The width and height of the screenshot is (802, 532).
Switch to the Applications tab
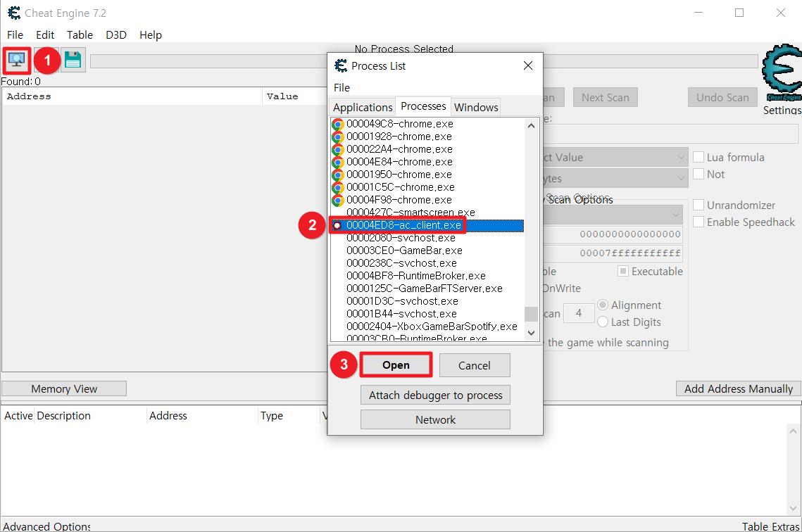(x=363, y=108)
